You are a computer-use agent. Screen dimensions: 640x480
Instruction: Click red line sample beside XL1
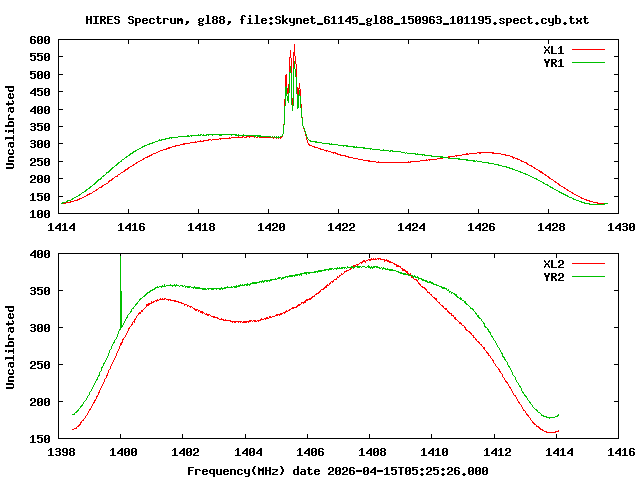pos(588,50)
